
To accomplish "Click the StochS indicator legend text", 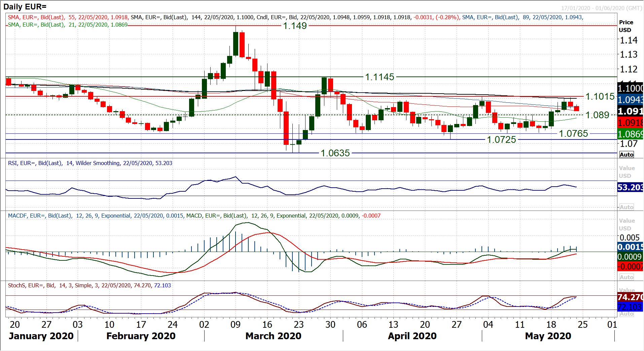I will click(89, 286).
